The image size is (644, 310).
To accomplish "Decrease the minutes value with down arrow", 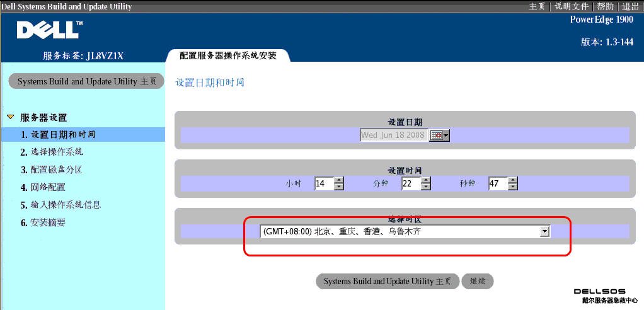I will click(426, 187).
